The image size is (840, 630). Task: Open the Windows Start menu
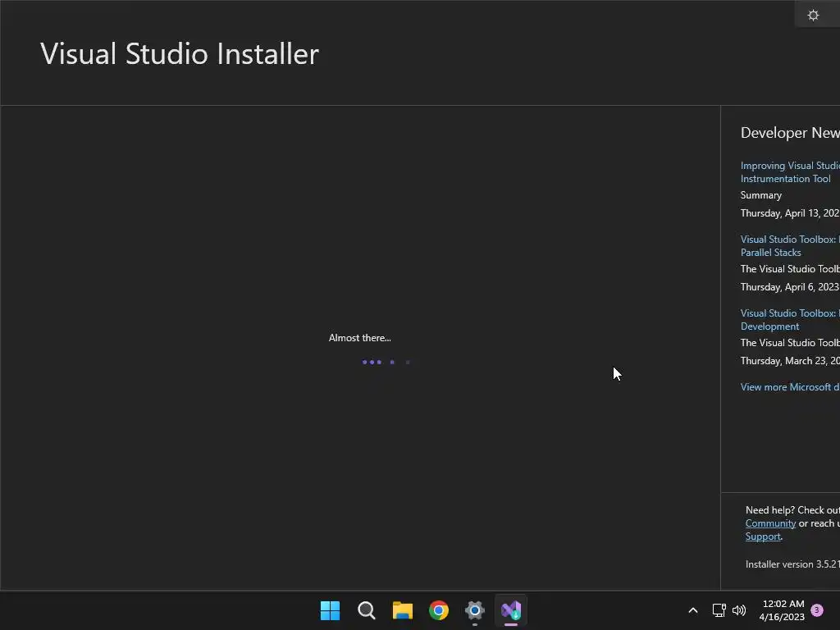click(330, 610)
